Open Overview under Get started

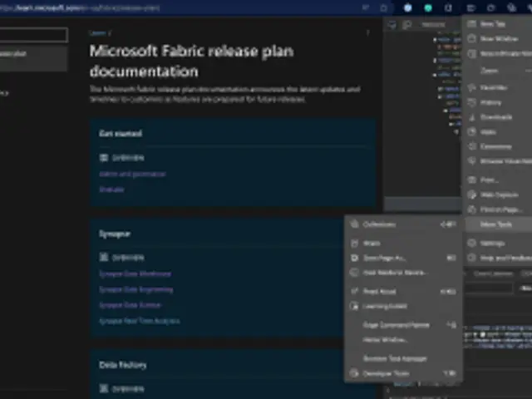[128, 158]
